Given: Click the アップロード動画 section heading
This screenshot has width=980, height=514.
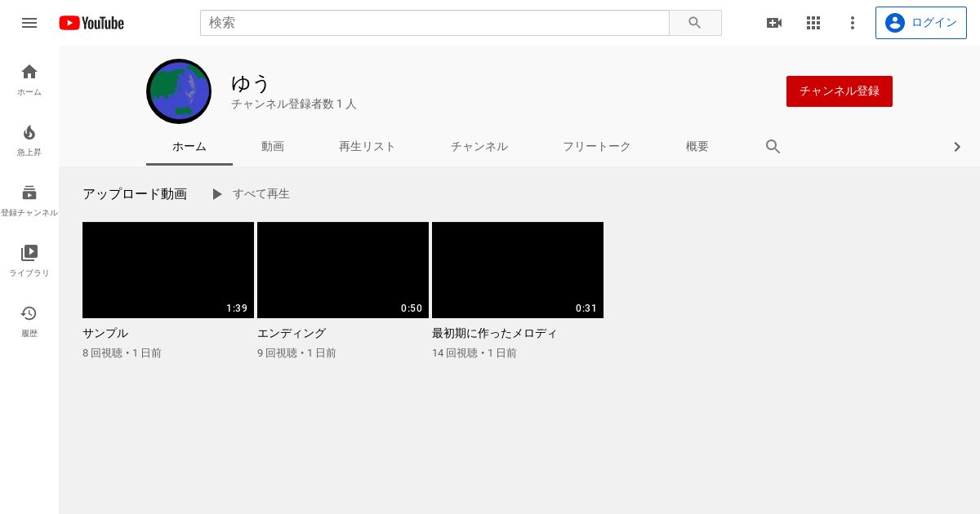Looking at the screenshot, I should click(x=135, y=194).
